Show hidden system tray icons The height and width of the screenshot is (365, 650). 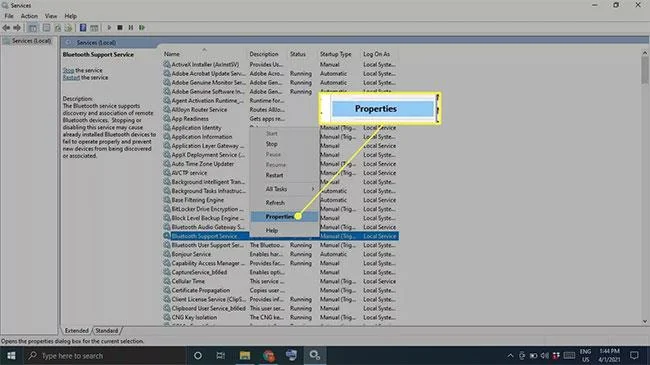point(510,355)
